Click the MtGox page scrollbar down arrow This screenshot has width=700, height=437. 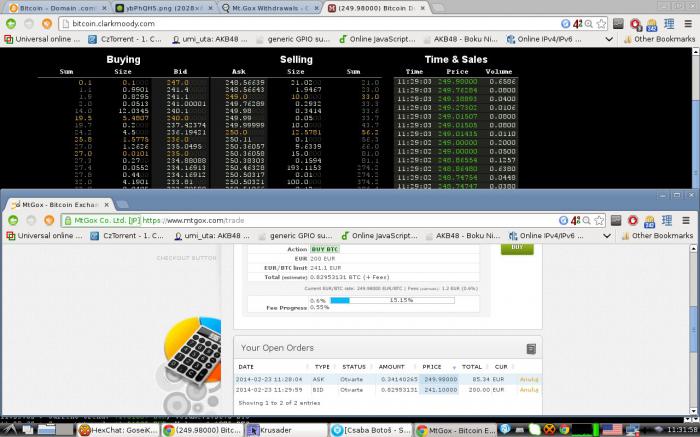(x=693, y=412)
